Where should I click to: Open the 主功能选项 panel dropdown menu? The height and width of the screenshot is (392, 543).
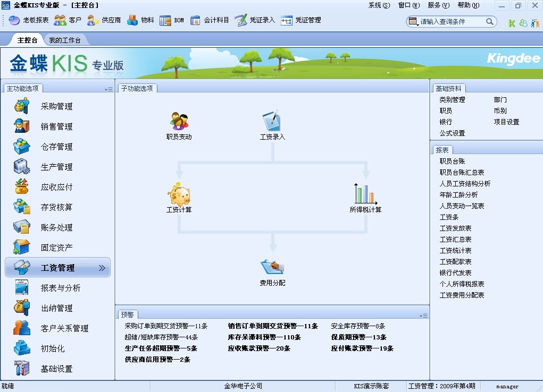(x=108, y=89)
